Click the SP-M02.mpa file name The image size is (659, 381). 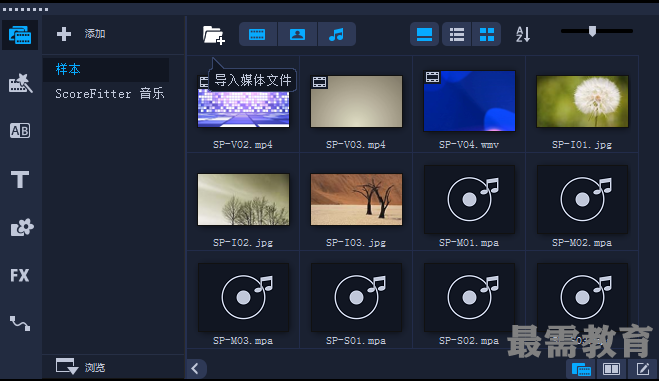(582, 243)
